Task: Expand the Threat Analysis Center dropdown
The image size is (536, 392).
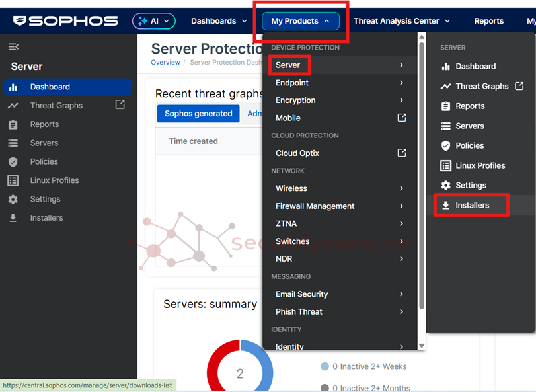Action: tap(401, 21)
